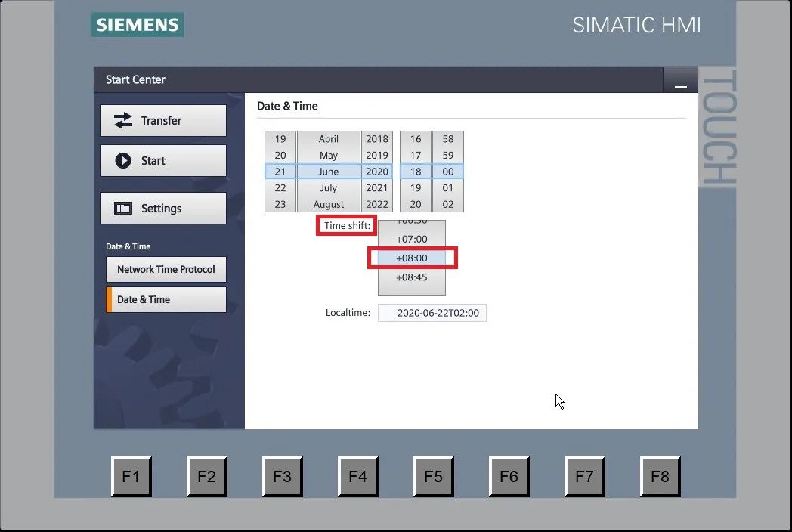
Task: Click function key F1
Action: [131, 476]
